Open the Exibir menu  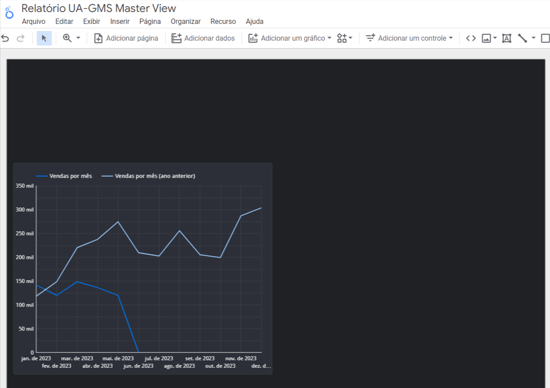[92, 21]
